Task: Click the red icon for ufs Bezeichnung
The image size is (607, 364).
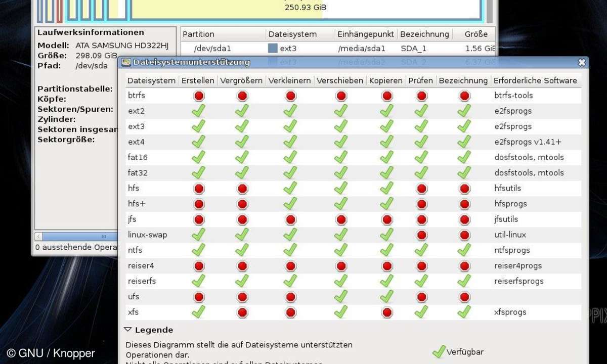Action: [x=464, y=297]
